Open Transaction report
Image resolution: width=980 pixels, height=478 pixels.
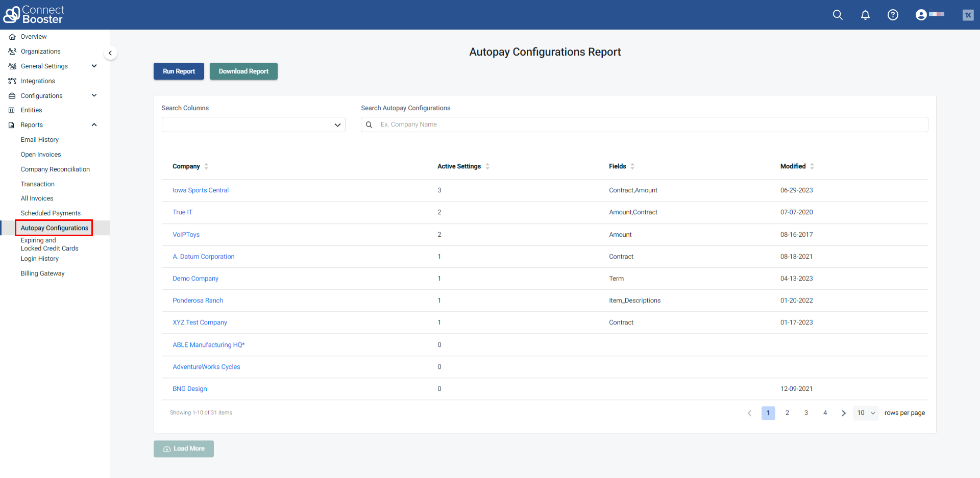point(38,184)
